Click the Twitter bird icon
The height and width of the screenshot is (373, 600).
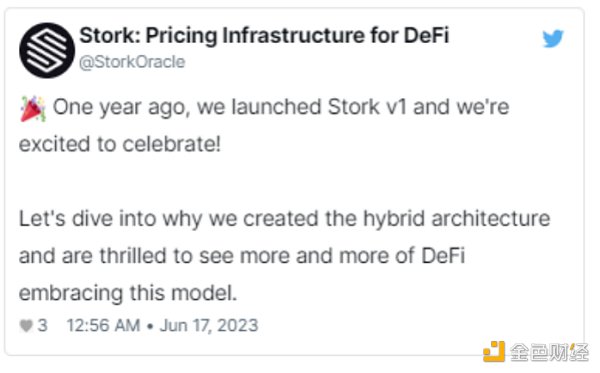[553, 38]
